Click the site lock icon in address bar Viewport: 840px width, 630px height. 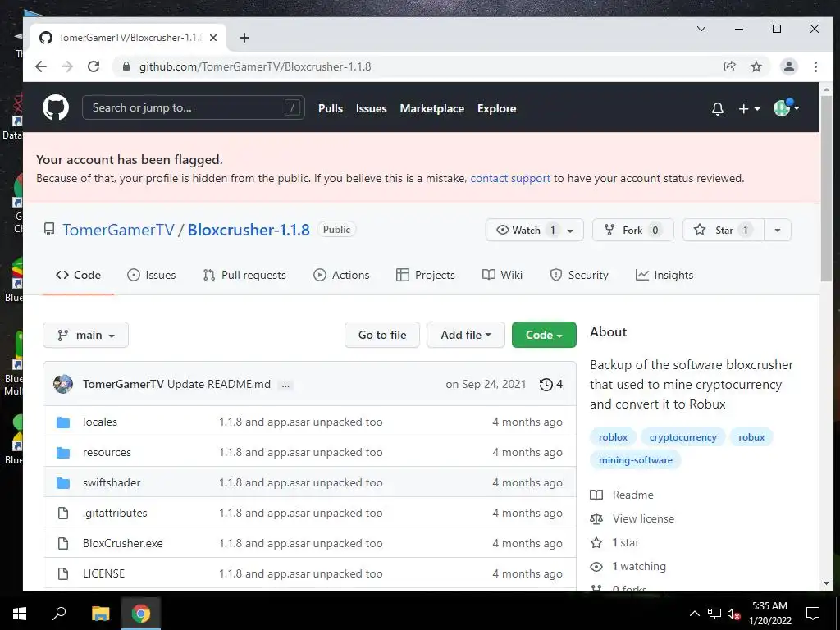[126, 66]
